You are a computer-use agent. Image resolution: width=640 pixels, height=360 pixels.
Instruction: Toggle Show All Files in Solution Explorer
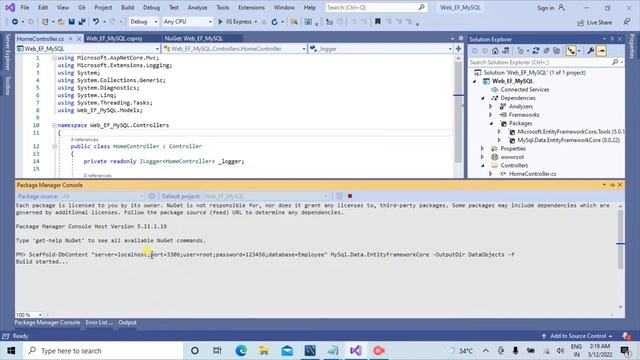556,51
